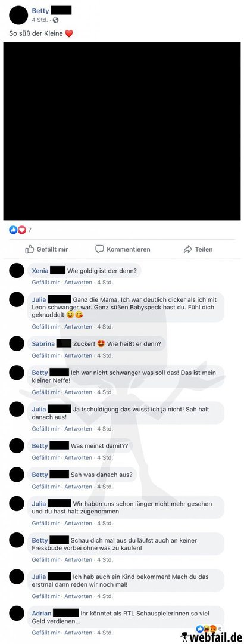
Task: Reply to Sabrina's 'Zucker!' comment via Antworten
Action: tap(78, 355)
